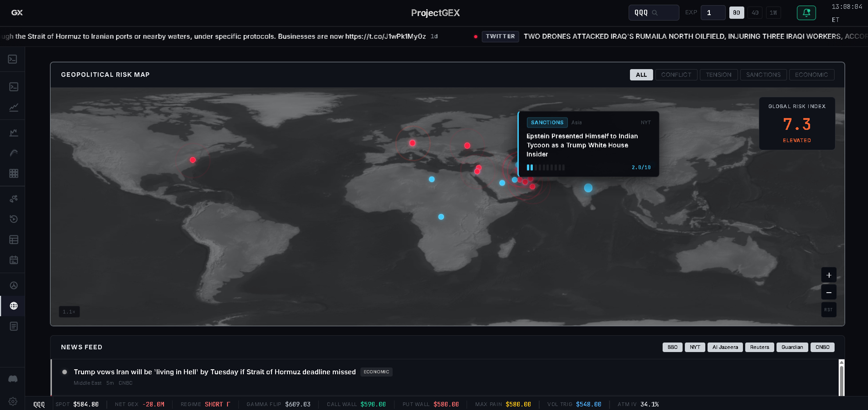Toggle the Guardian source filter
Viewport: 868px width, 410px height.
click(792, 347)
